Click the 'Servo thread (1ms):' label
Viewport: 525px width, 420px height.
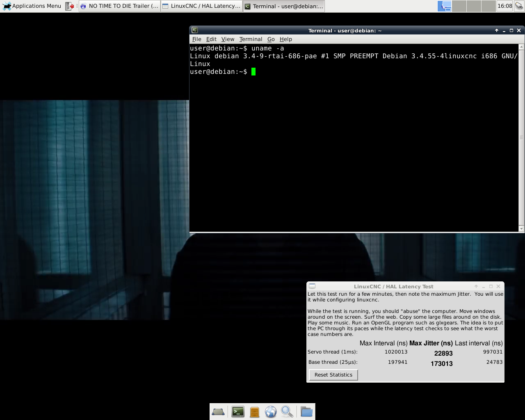[333, 352]
